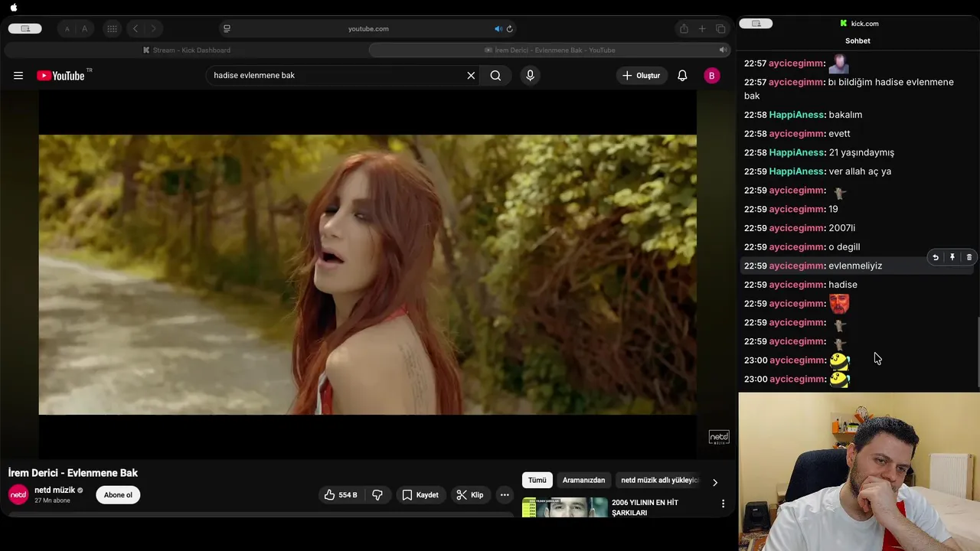This screenshot has height=551, width=980.
Task: Open netd müzik channel avatar
Action: (x=18, y=495)
